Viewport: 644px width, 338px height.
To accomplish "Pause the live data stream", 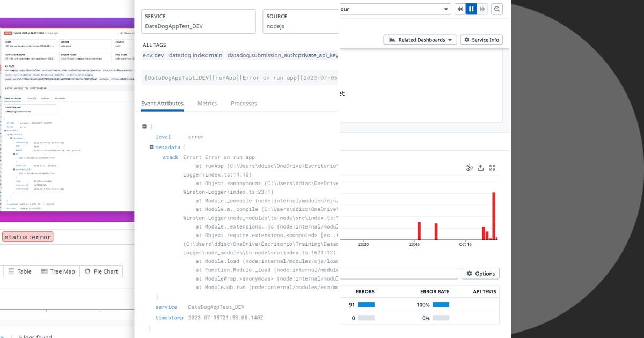I will coord(471,9).
